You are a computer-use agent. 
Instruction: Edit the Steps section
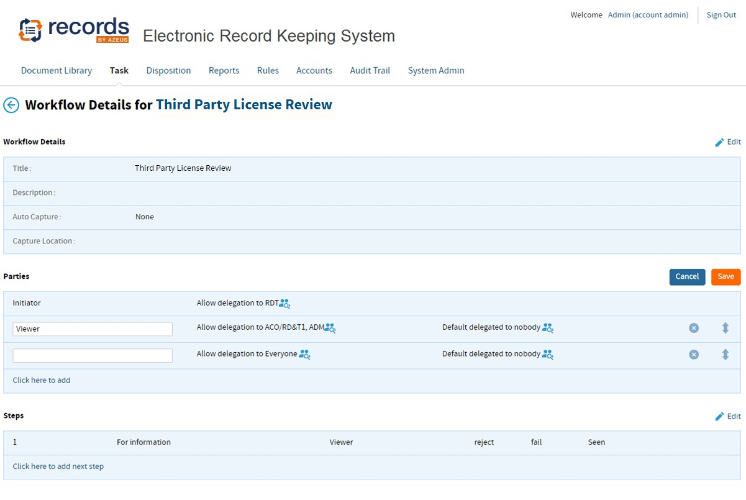728,416
